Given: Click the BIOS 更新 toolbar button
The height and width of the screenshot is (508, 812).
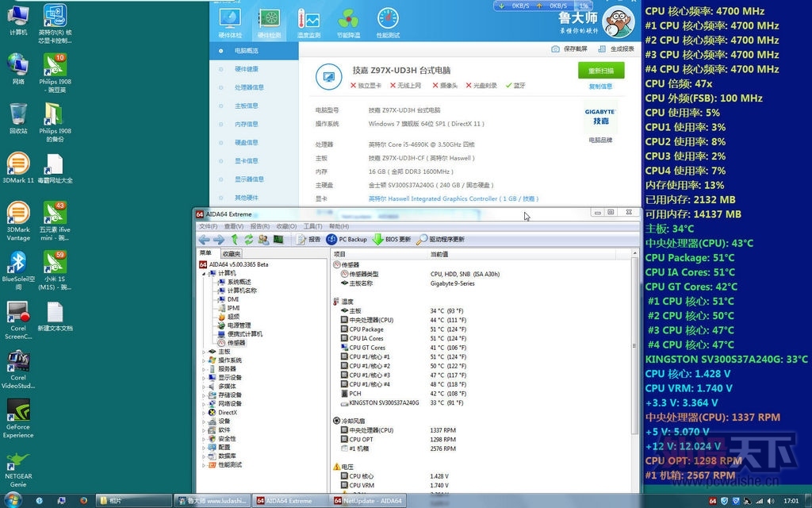Looking at the screenshot, I should point(392,240).
